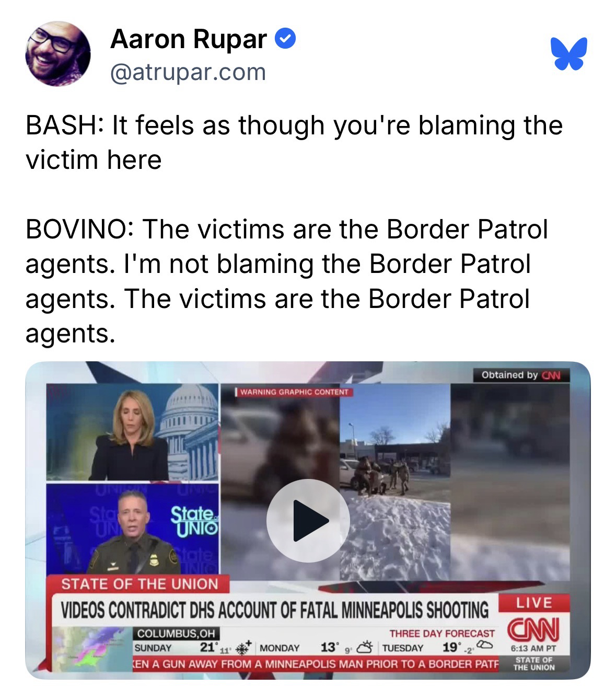Viewport: 616px width, 697px height.
Task: Open Aaron Rupar's profile avatar
Action: pos(58,54)
